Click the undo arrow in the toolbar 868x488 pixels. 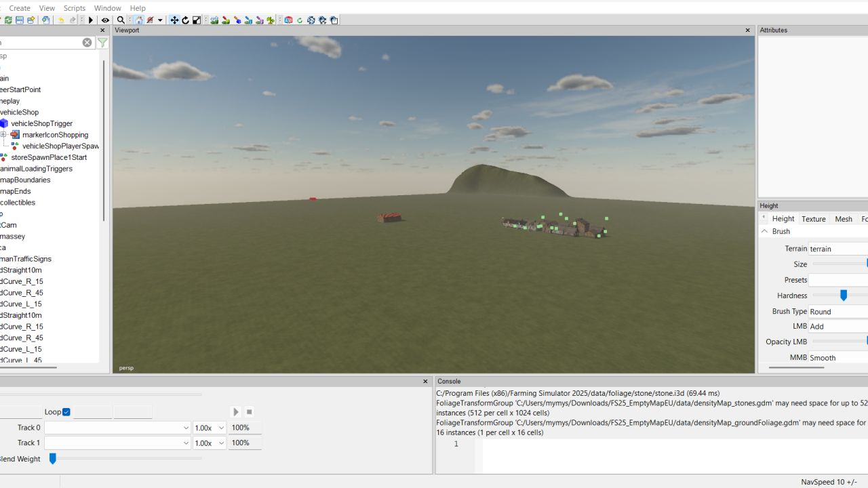coord(61,20)
